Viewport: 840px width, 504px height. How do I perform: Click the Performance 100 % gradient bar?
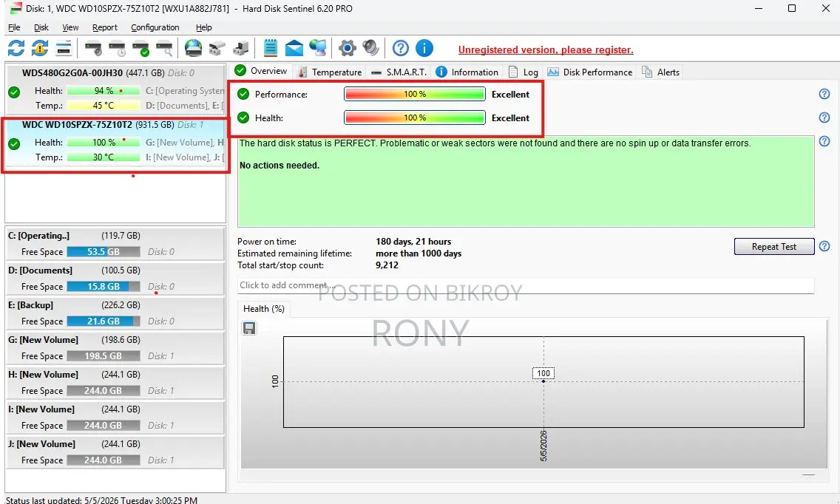click(415, 94)
